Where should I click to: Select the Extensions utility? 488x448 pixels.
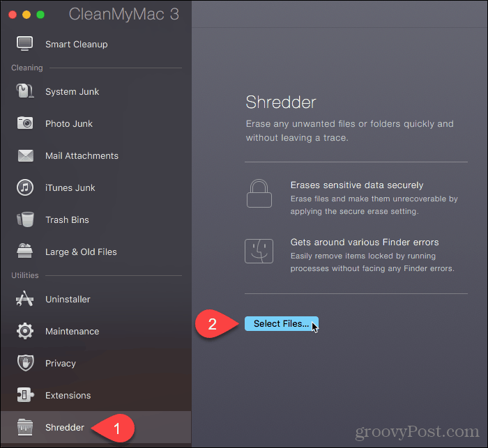[x=68, y=395]
